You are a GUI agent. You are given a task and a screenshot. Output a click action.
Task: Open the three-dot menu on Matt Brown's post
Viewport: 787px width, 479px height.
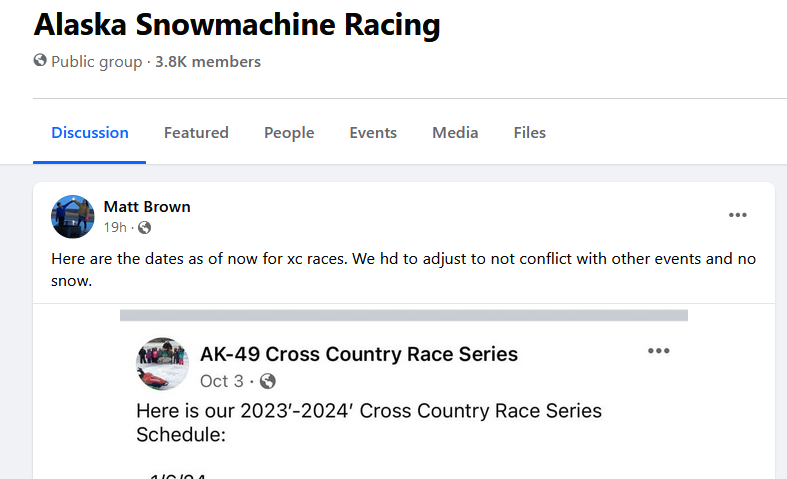(737, 215)
